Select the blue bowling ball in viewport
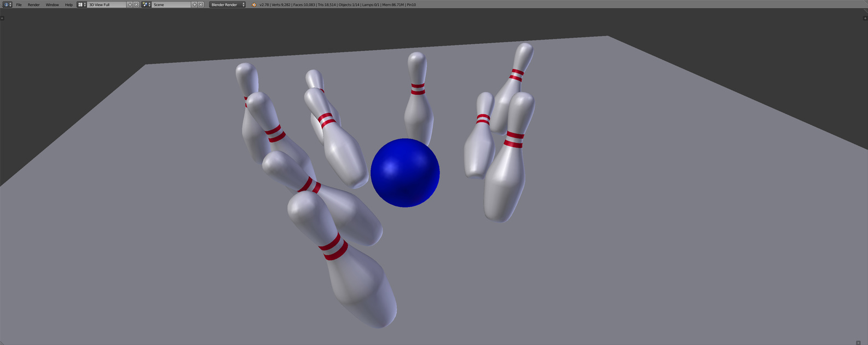The image size is (868, 345). coord(405,173)
